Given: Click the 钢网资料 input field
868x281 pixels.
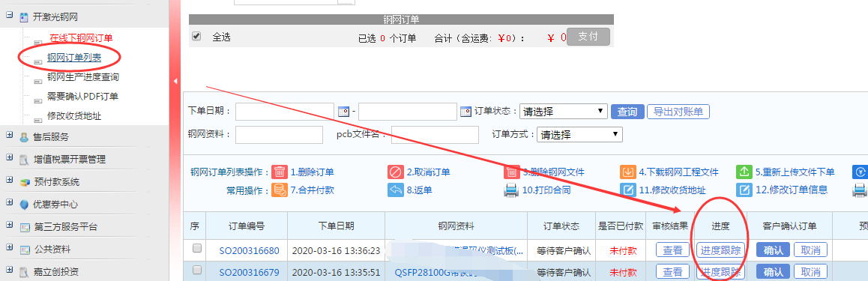Looking at the screenshot, I should click(279, 134).
